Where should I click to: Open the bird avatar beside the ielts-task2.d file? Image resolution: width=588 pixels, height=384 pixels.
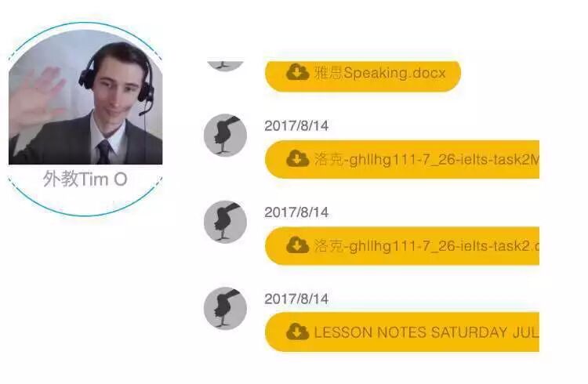coord(225,222)
